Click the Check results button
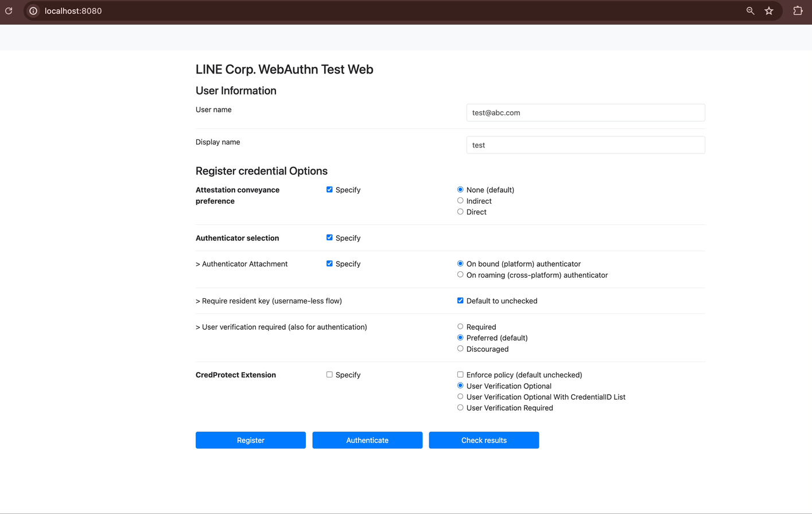 pyautogui.click(x=484, y=440)
